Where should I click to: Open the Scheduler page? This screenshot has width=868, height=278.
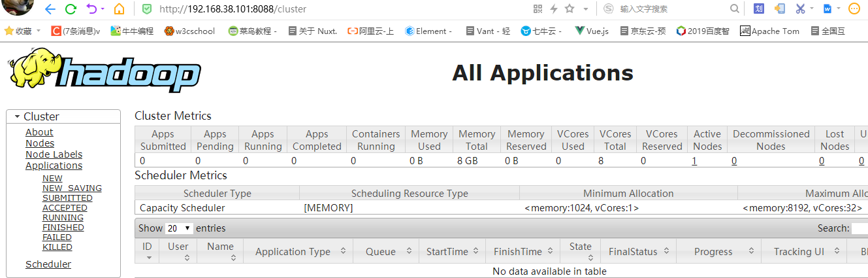point(48,264)
